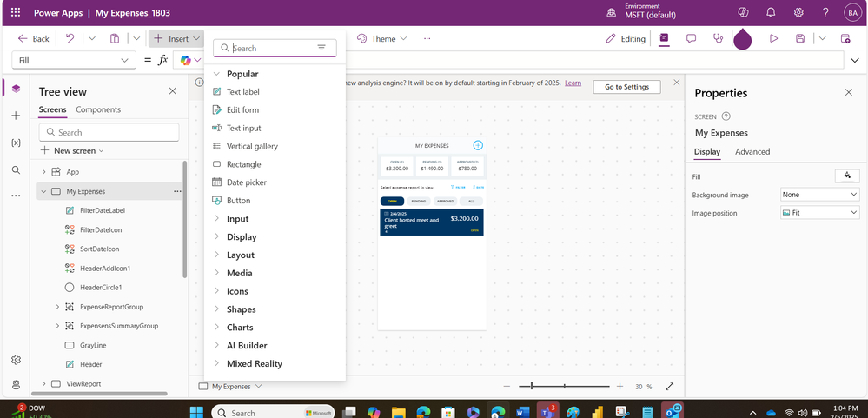This screenshot has width=868, height=418.
Task: Click the toolbar ellipsis overflow button
Action: pos(427,39)
